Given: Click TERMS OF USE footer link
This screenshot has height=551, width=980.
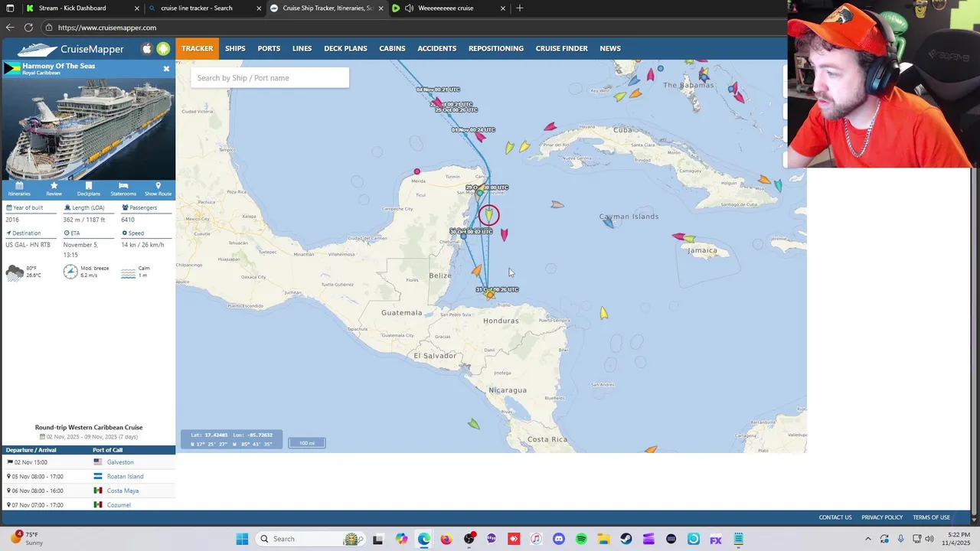Looking at the screenshot, I should (x=931, y=517).
